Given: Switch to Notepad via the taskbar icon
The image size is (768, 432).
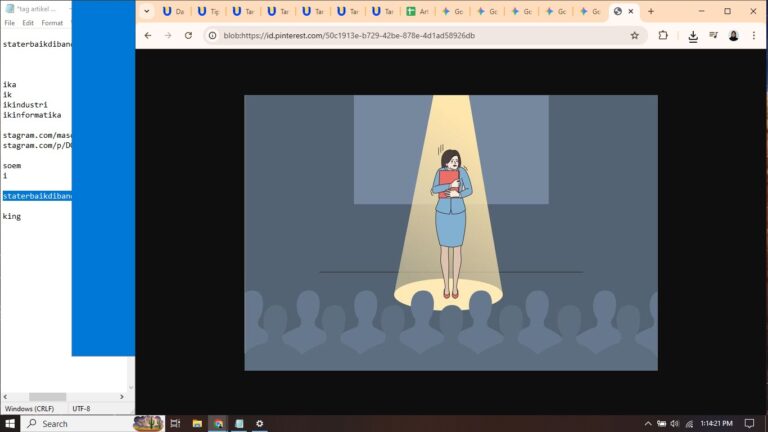Looking at the screenshot, I should [239, 424].
